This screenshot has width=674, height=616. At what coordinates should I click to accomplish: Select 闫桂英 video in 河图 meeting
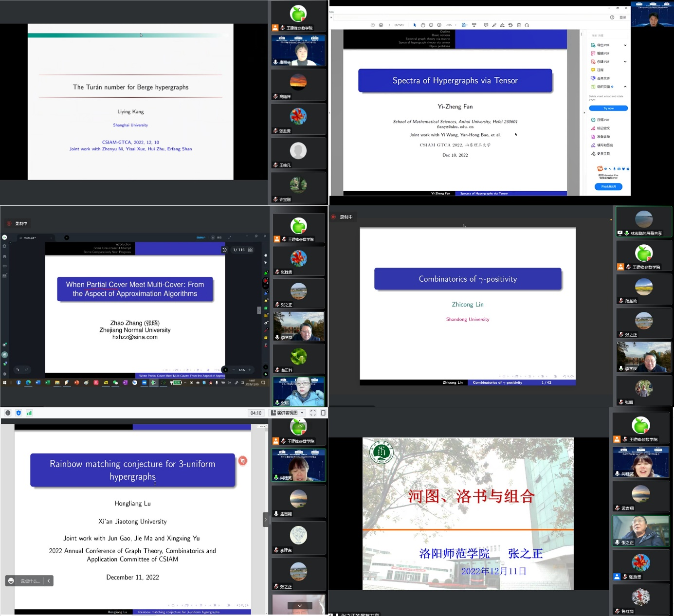click(641, 462)
